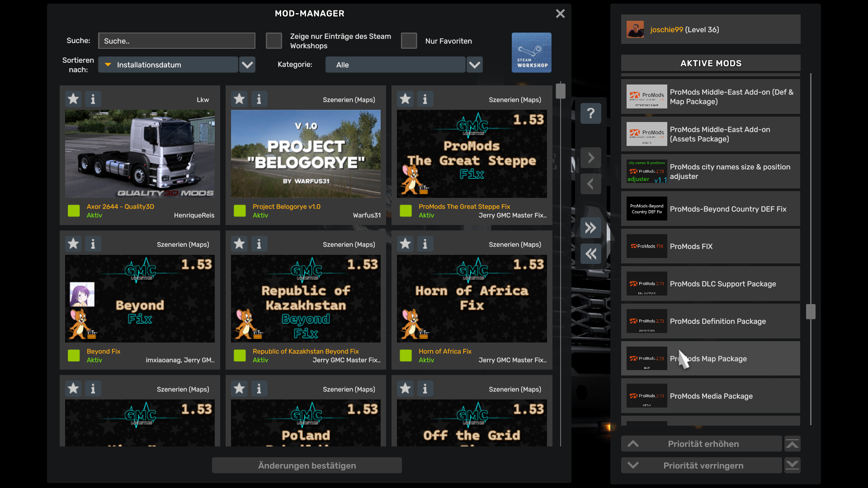Open Project Belogorye thumbnail image
868x488 pixels.
click(x=306, y=154)
